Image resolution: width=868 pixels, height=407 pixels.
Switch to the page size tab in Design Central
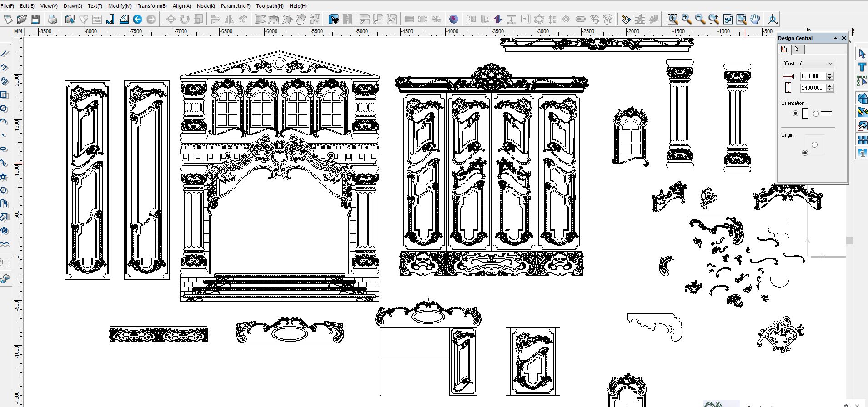(785, 49)
